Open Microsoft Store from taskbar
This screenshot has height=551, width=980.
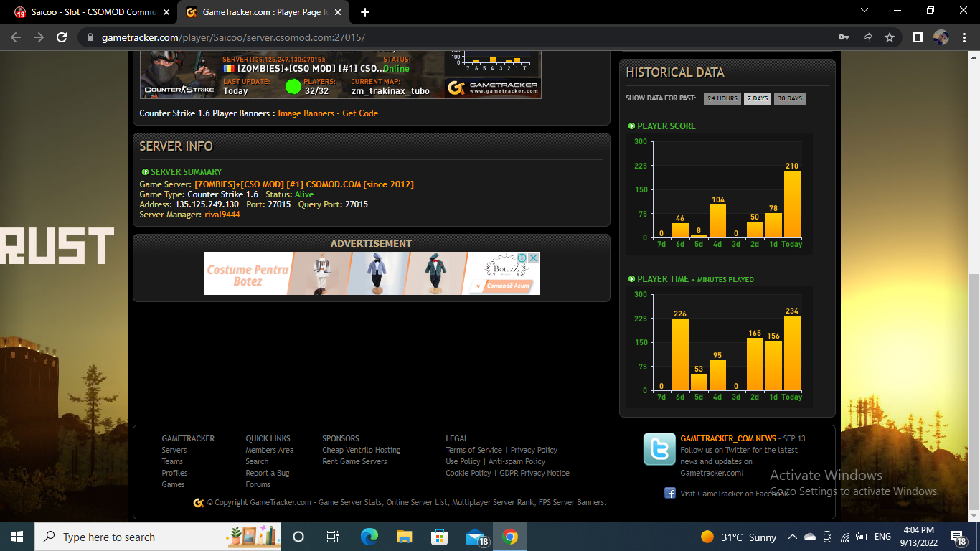tap(439, 537)
